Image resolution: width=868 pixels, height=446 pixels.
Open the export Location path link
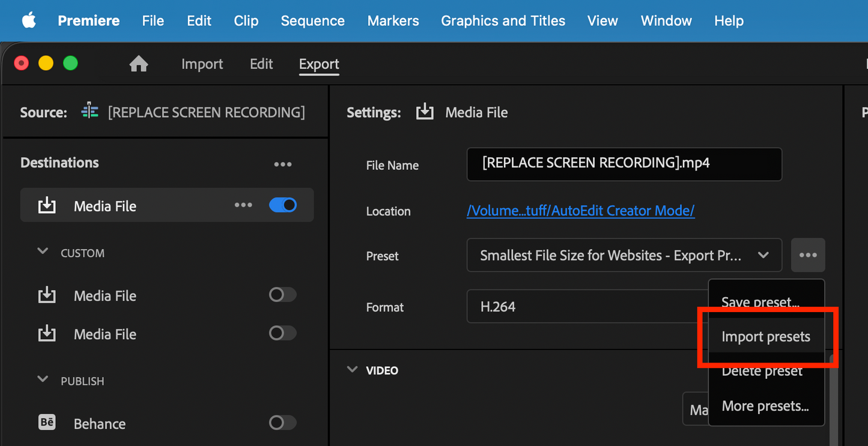point(580,211)
